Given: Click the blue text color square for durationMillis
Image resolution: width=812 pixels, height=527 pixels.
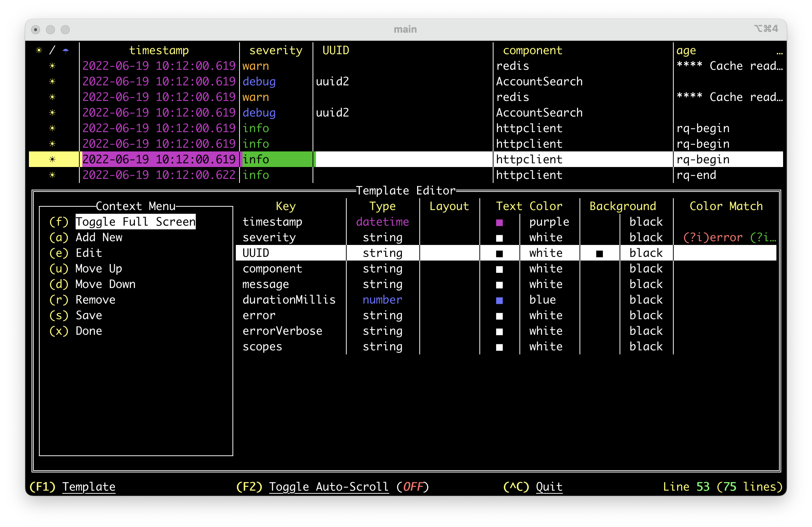Looking at the screenshot, I should point(499,301).
